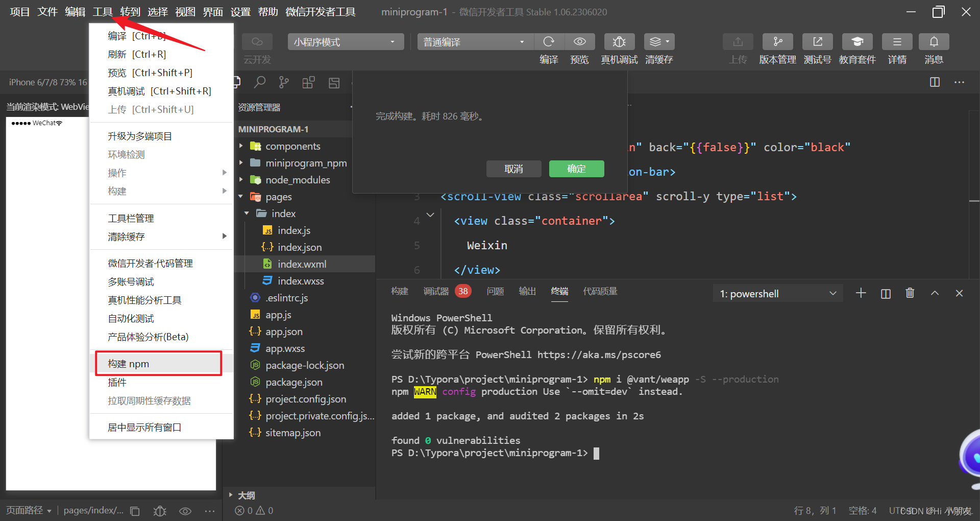Toggle the preview eye in bottom status bar
The image size is (980, 521).
coord(185,511)
